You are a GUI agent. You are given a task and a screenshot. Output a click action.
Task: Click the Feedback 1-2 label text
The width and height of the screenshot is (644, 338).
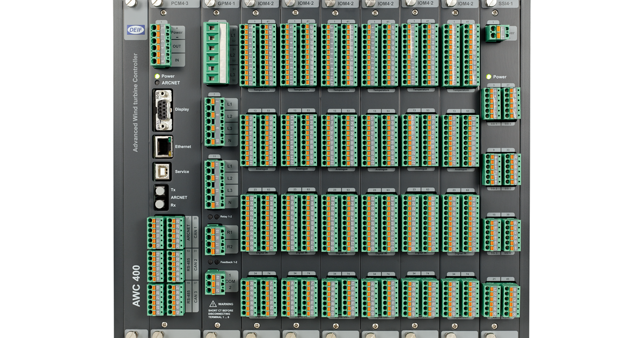(228, 262)
